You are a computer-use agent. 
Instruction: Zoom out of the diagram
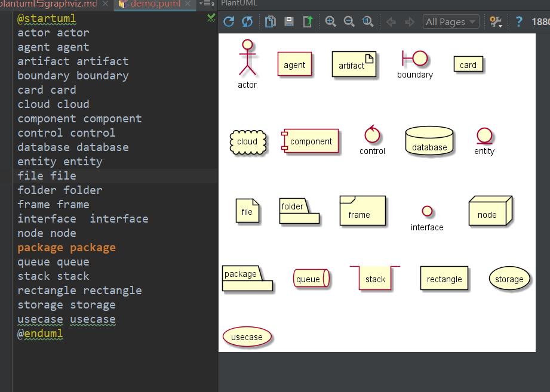point(349,22)
